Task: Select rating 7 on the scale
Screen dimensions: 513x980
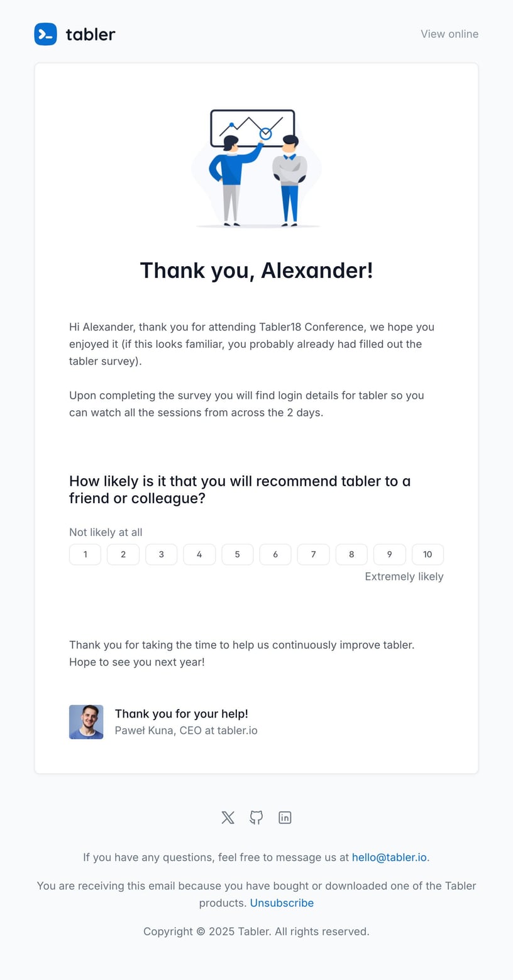Action: coord(313,554)
